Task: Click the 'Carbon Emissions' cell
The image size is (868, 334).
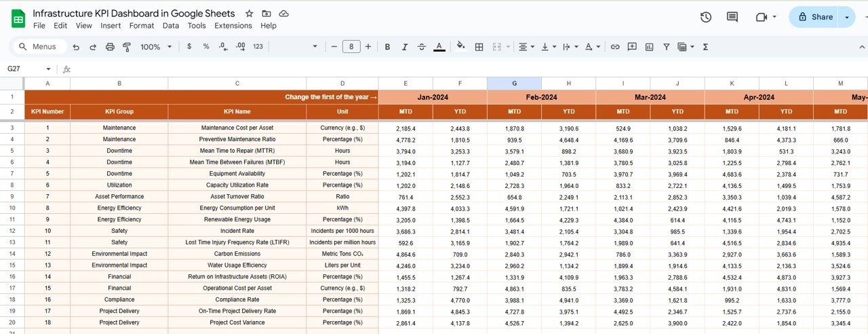Action: 237,253
